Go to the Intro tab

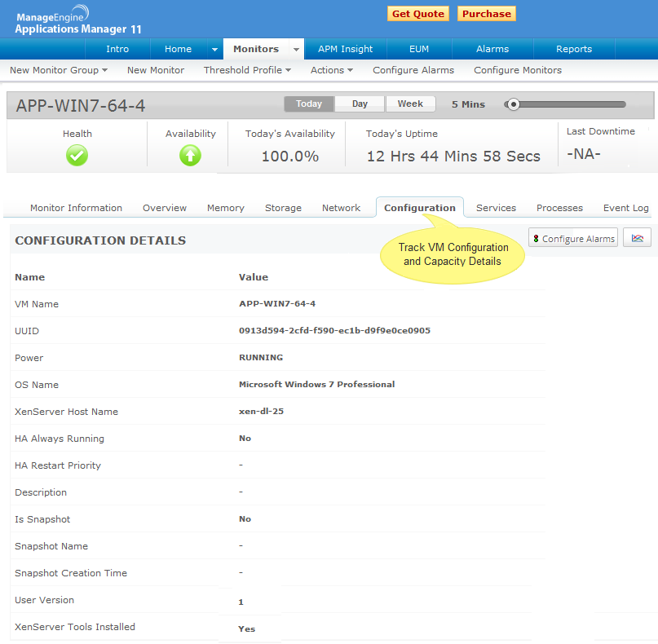click(x=117, y=49)
